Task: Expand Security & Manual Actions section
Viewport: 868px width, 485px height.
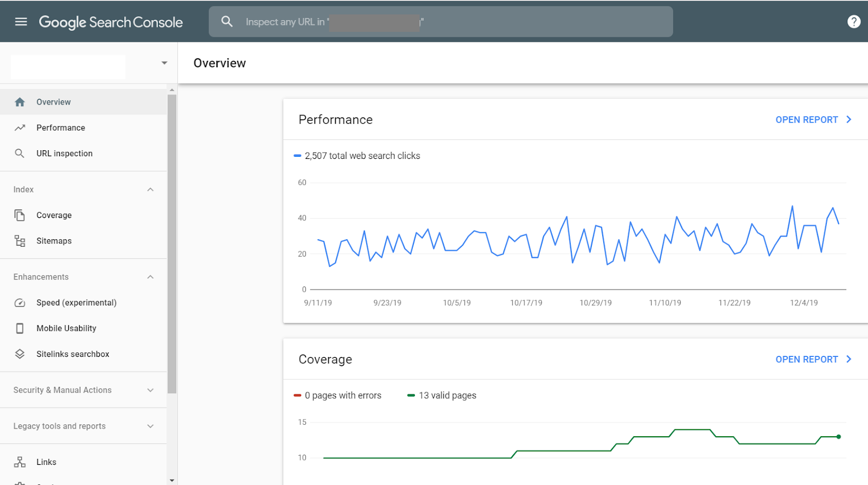Action: [150, 390]
